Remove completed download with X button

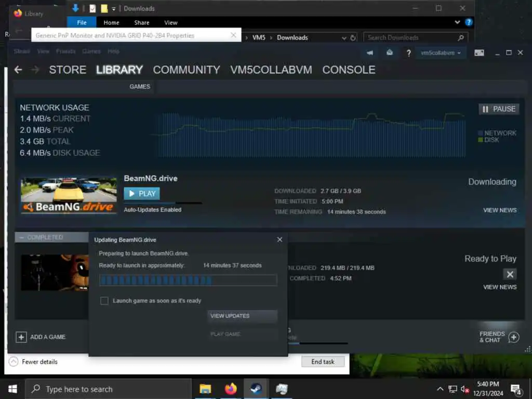[x=510, y=274]
